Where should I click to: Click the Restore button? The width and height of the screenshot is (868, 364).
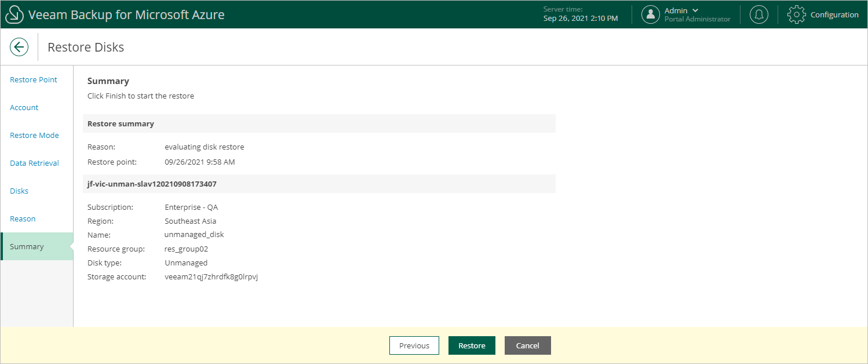coord(472,345)
